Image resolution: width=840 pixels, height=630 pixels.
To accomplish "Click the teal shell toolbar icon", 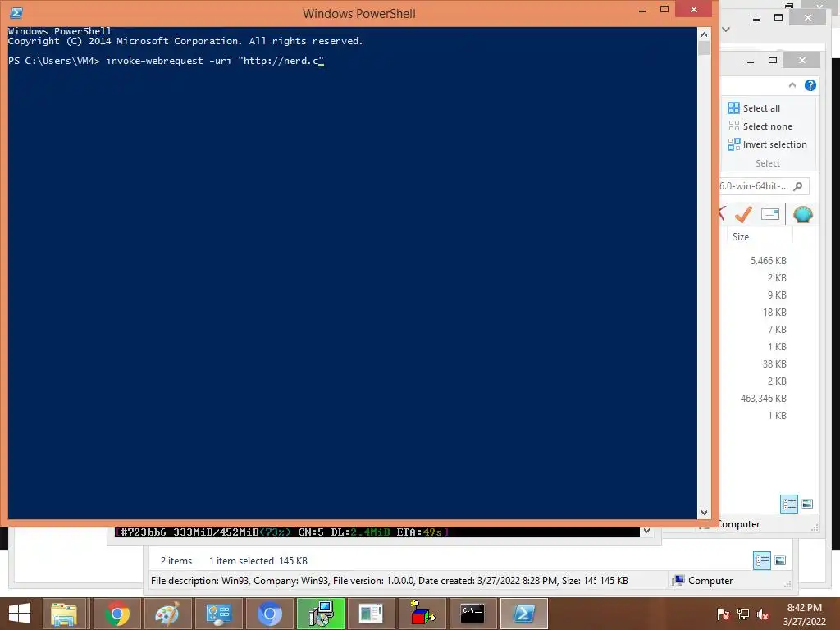I will pos(802,214).
